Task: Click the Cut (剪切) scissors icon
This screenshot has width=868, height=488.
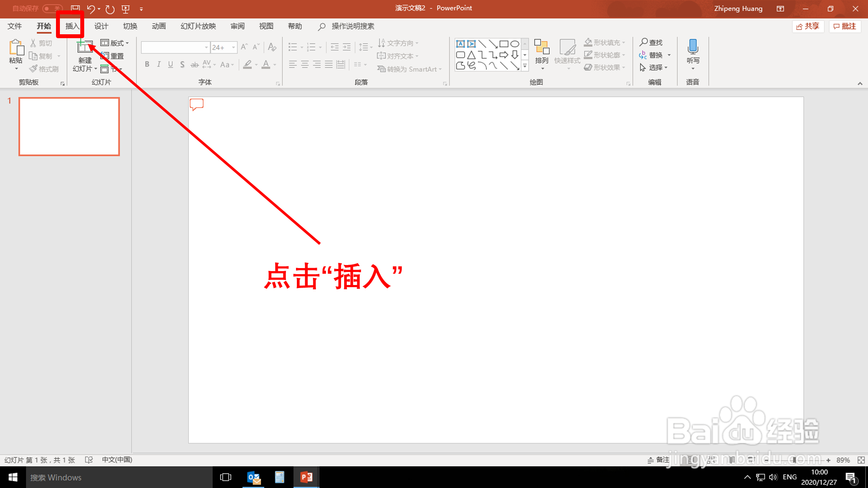Action: [33, 43]
